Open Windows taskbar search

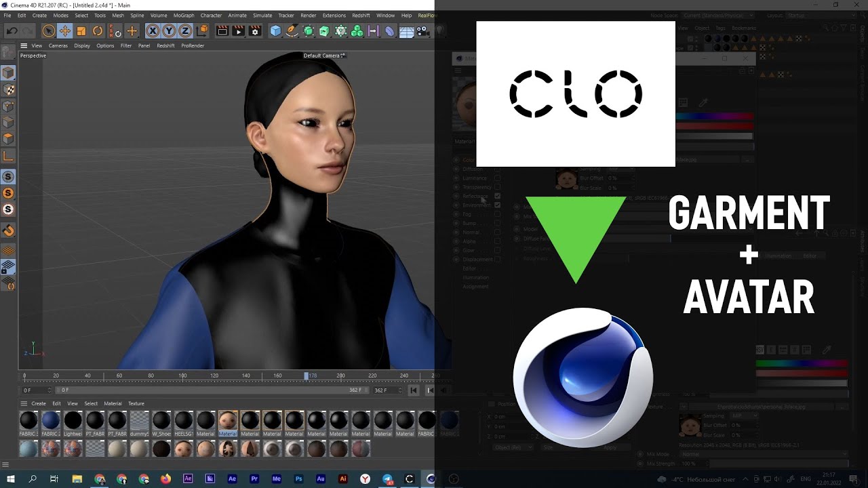(33, 479)
